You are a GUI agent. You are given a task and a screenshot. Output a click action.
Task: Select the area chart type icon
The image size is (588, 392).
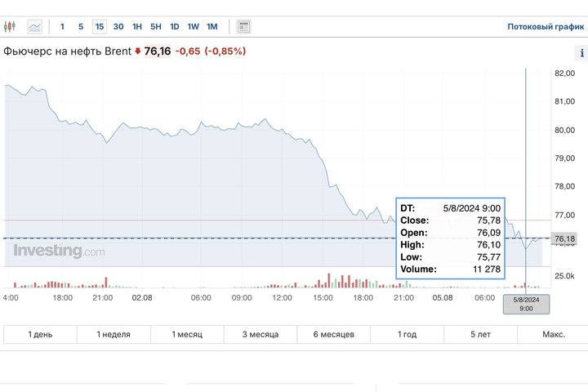point(34,26)
